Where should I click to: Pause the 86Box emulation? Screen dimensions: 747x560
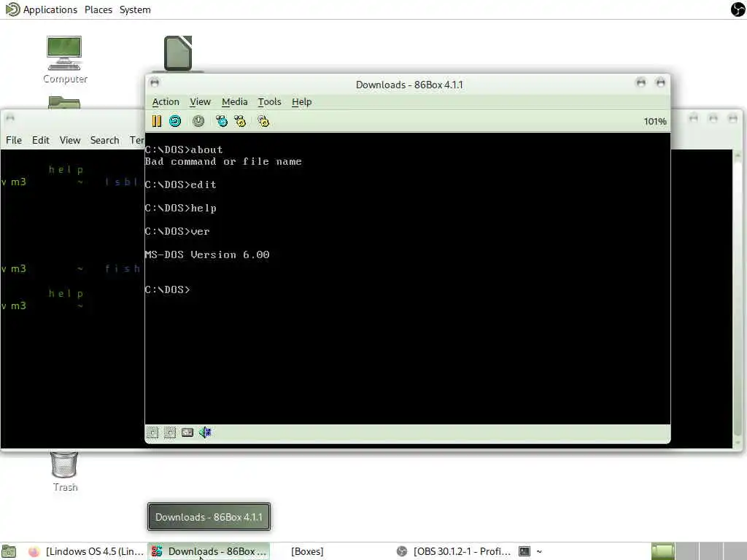[157, 121]
